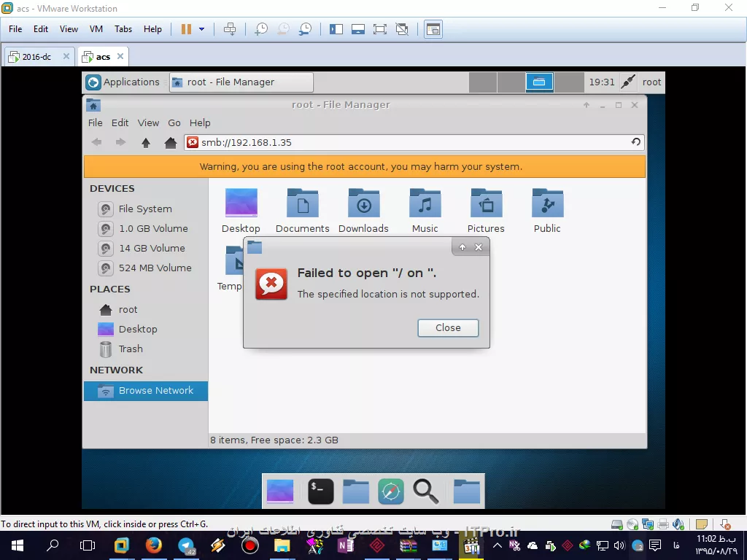
Task: Click root user label in panel
Action: tap(651, 82)
